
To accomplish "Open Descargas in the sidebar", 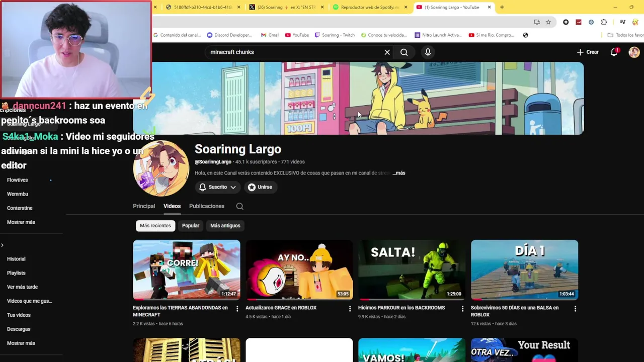I will 19,329.
